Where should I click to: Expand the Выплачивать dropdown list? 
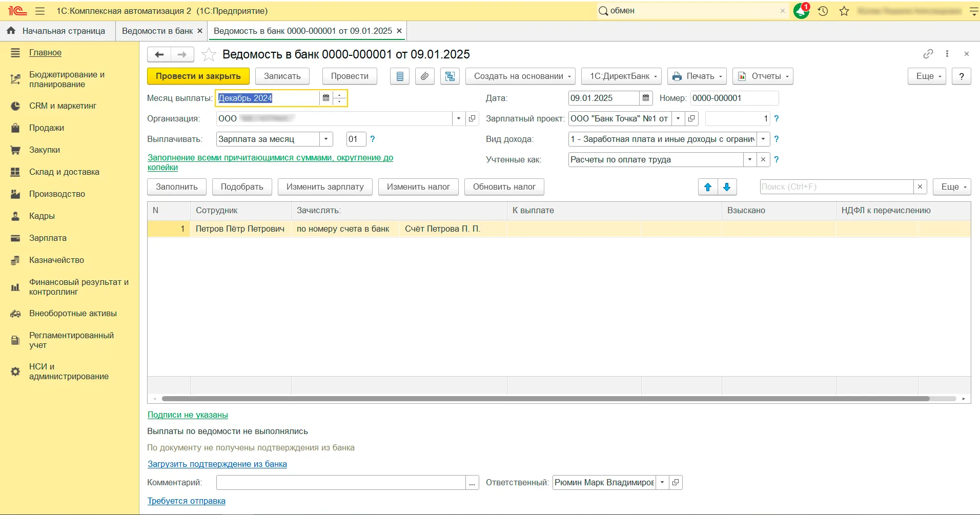coord(326,139)
